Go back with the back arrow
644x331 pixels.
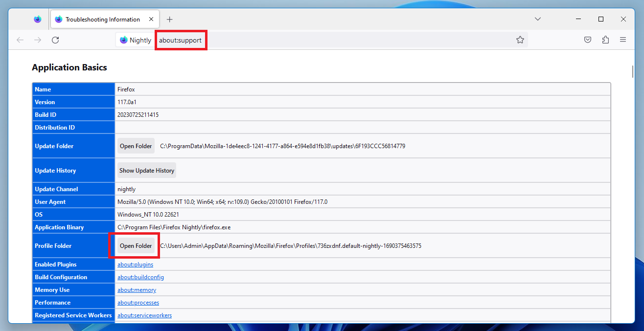coord(20,40)
